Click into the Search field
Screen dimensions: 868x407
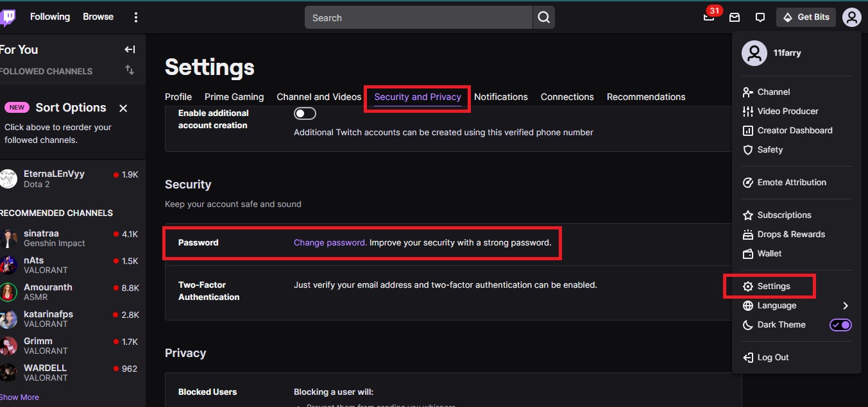coord(418,18)
